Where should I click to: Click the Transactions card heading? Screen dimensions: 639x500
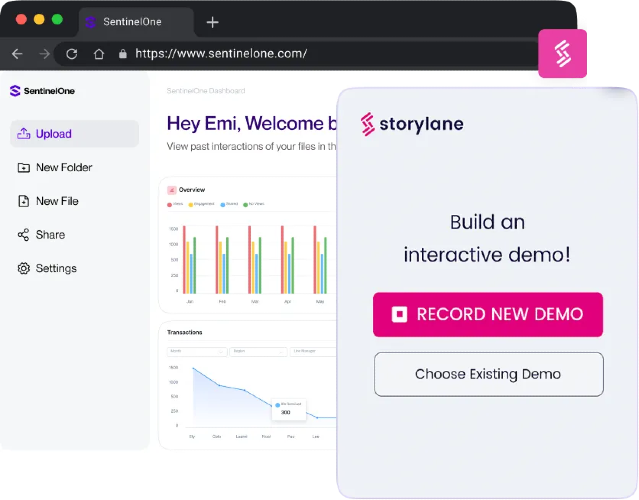click(185, 333)
